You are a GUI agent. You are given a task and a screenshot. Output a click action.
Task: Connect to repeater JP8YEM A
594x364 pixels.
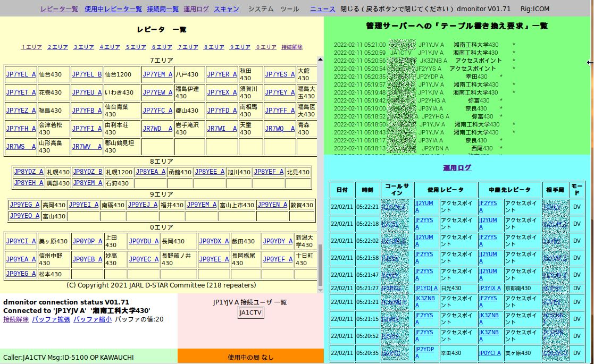pyautogui.click(x=88, y=182)
